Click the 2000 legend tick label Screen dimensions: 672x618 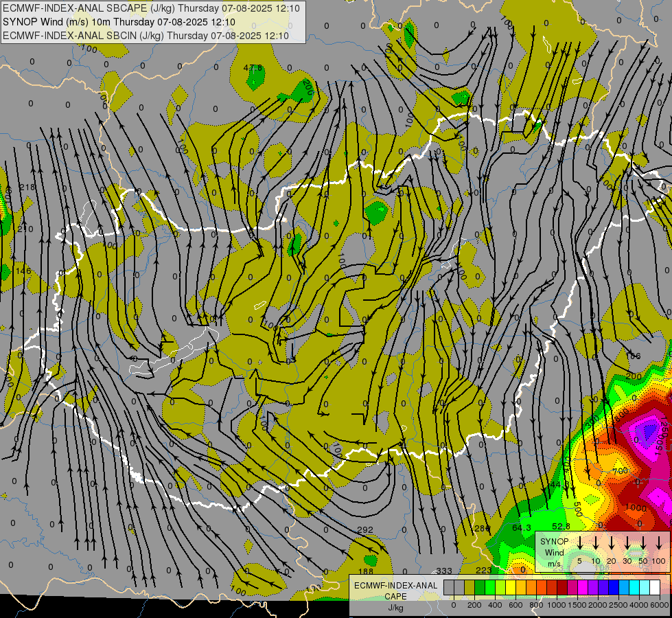tap(598, 605)
